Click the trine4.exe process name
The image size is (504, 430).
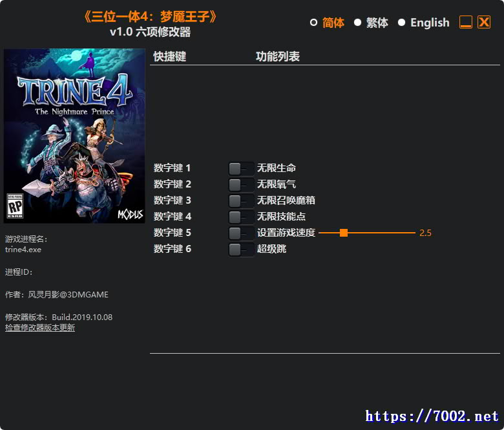tap(23, 250)
